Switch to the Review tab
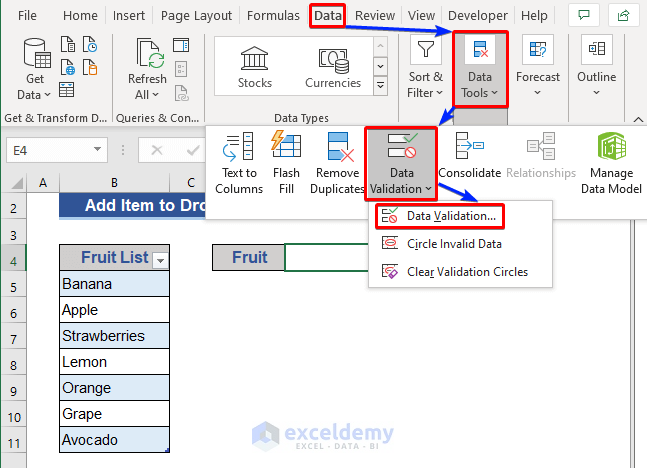The image size is (647, 468). 375,16
